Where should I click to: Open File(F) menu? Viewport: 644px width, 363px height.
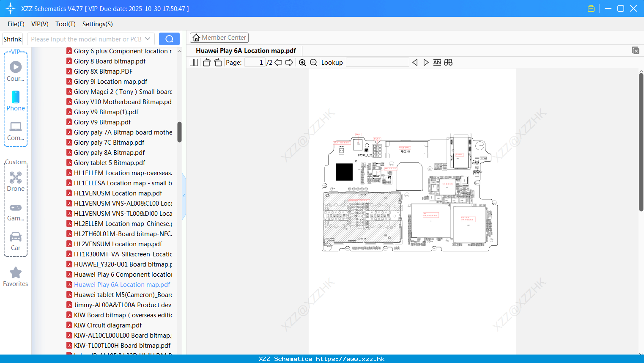click(x=16, y=24)
